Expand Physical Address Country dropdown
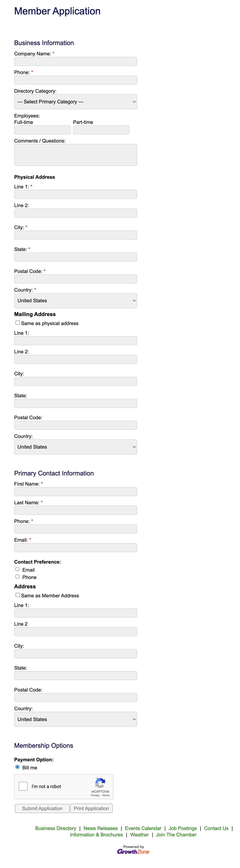The height and width of the screenshot is (868, 240). pyautogui.click(x=76, y=301)
